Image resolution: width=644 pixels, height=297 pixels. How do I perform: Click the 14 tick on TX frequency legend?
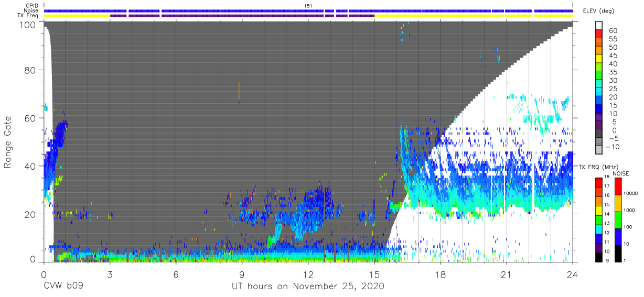coord(608,215)
